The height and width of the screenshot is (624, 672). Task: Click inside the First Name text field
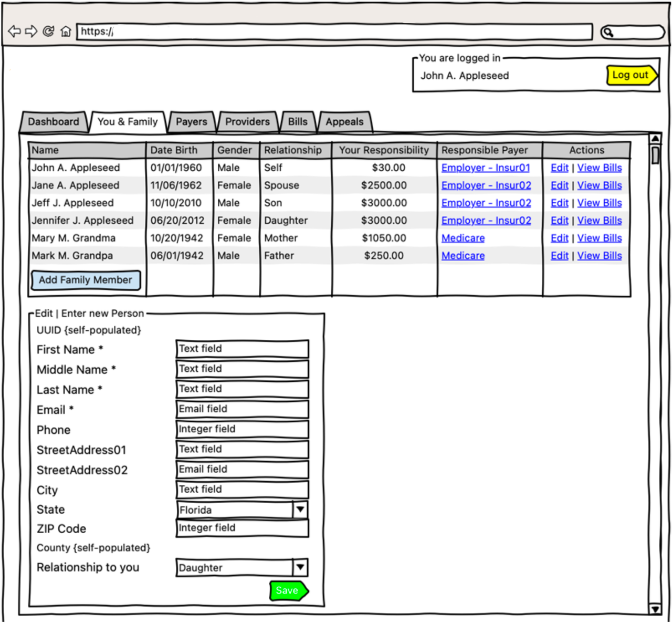pos(242,349)
